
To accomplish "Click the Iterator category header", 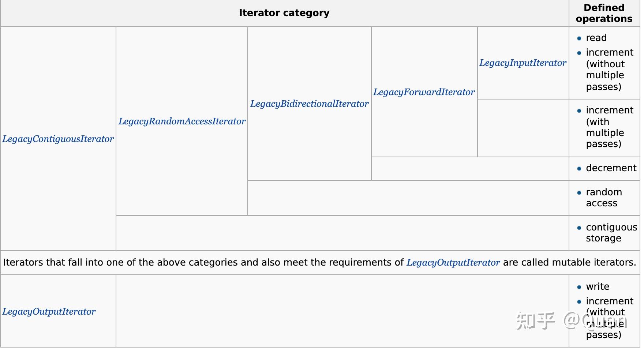I will tap(284, 13).
